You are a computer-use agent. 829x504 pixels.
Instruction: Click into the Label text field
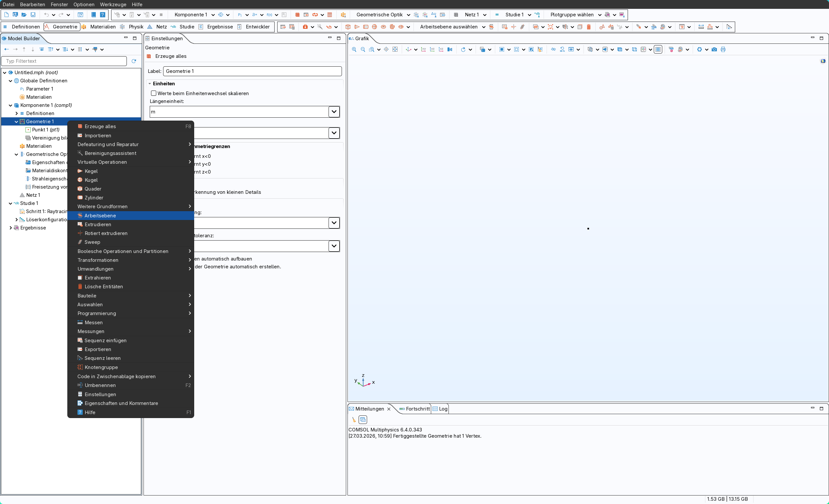coord(252,71)
